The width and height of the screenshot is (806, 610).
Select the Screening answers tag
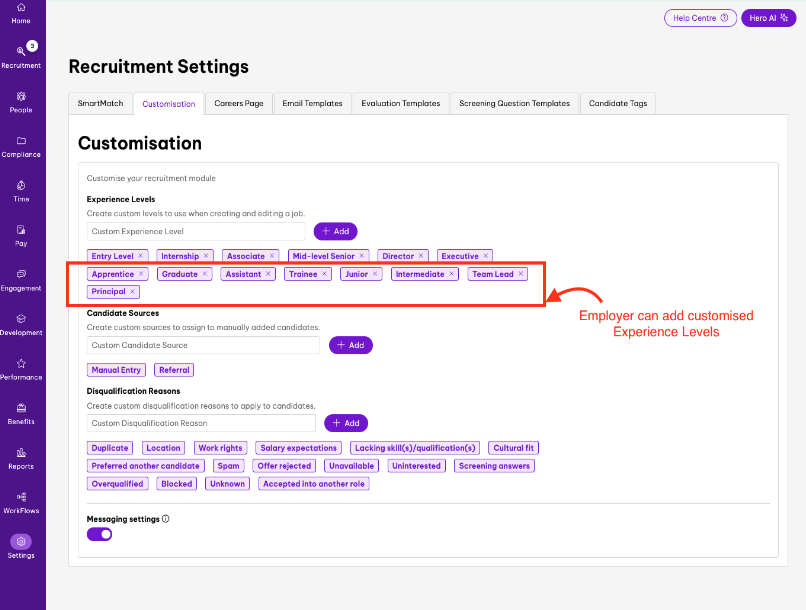494,466
